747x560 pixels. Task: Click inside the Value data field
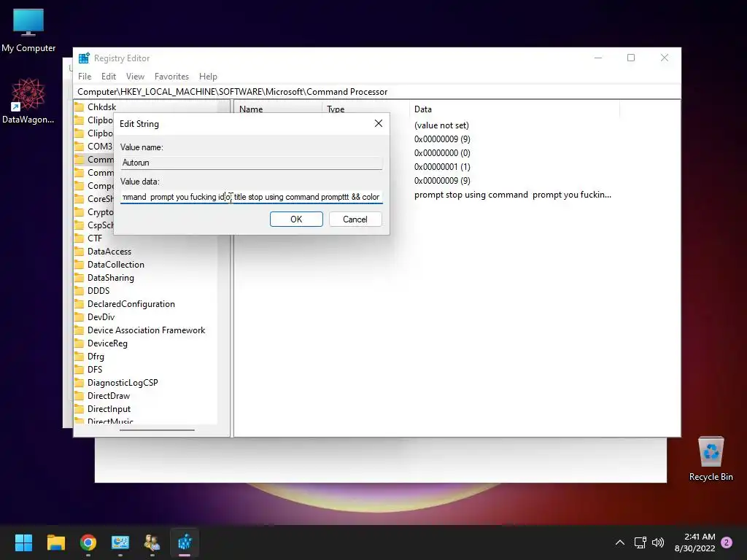(252, 197)
